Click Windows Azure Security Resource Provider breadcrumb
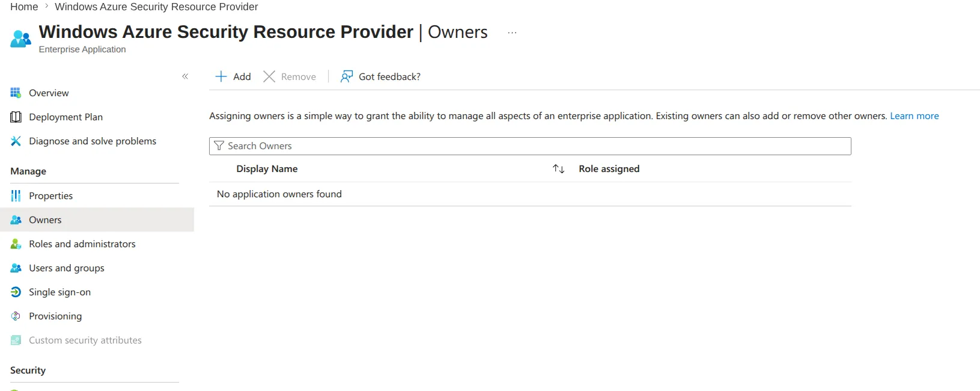This screenshot has height=391, width=980. 156,7
